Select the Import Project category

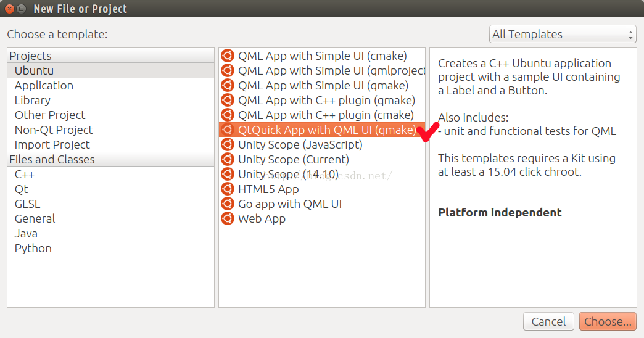pos(111,144)
